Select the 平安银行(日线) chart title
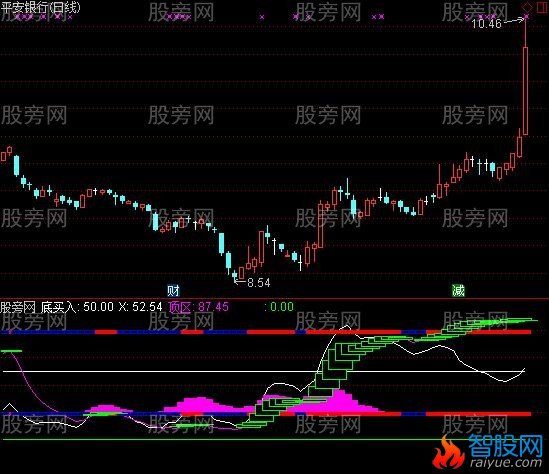Screen dimensions: 549x474 click(x=40, y=7)
